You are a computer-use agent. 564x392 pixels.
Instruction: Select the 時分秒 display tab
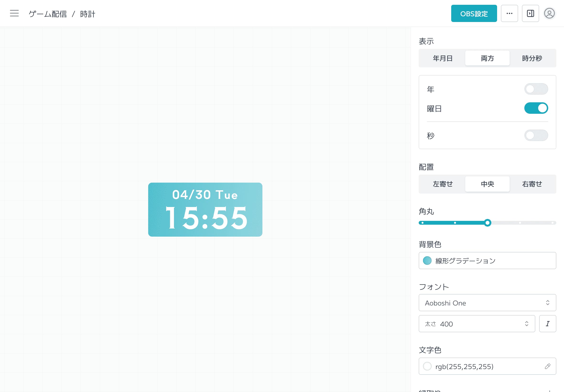[533, 58]
